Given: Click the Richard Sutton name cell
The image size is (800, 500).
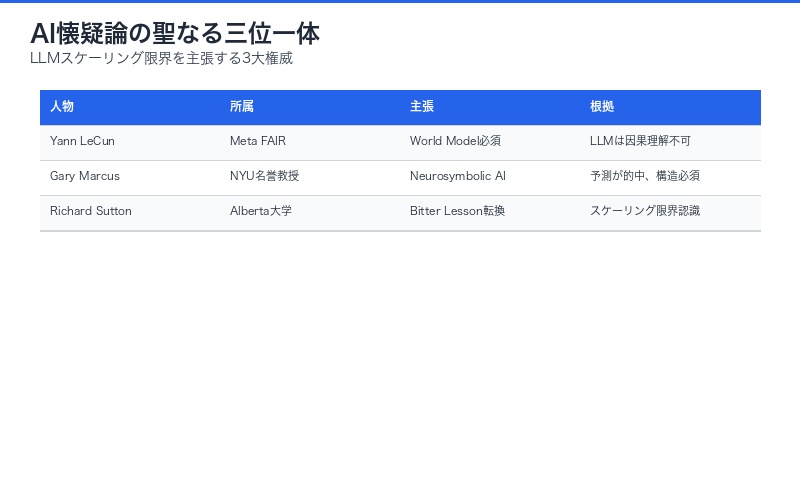Looking at the screenshot, I should tap(91, 211).
